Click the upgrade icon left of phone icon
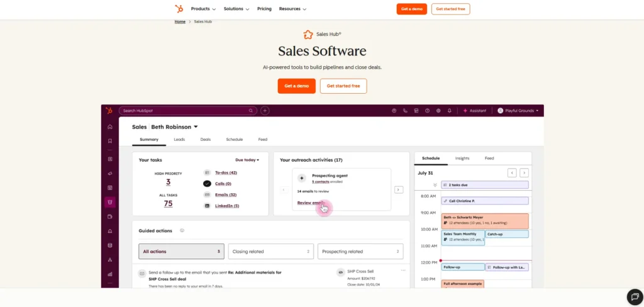The width and height of the screenshot is (644, 307). point(394,111)
